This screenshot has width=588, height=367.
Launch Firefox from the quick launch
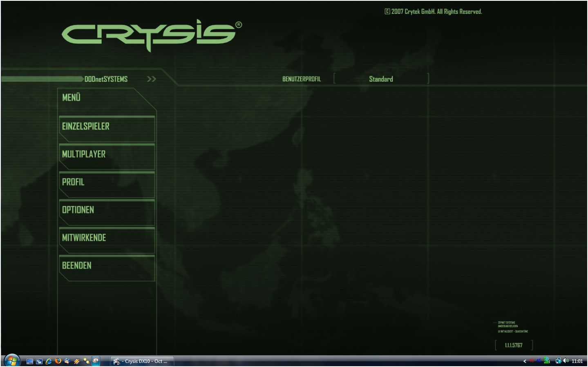[x=58, y=361]
